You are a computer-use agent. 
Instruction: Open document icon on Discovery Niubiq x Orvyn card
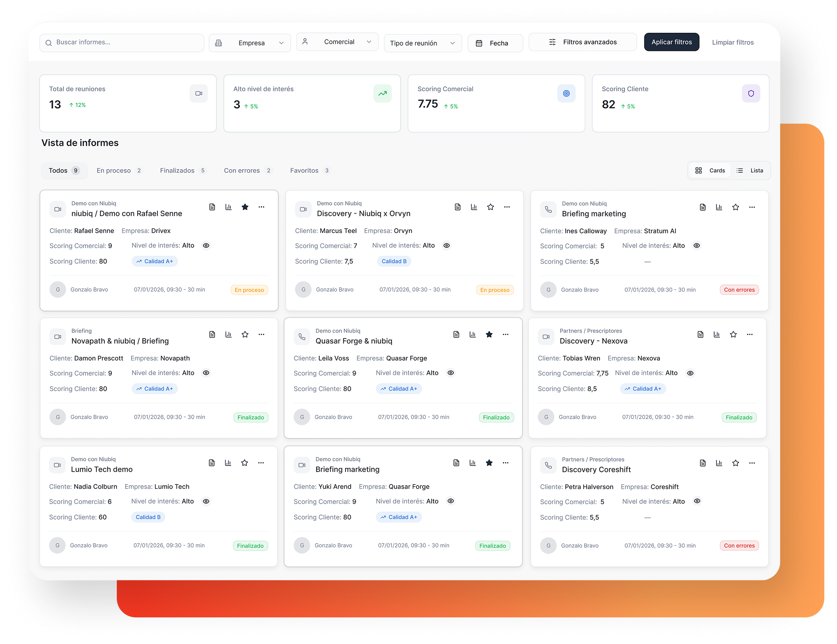click(x=457, y=207)
